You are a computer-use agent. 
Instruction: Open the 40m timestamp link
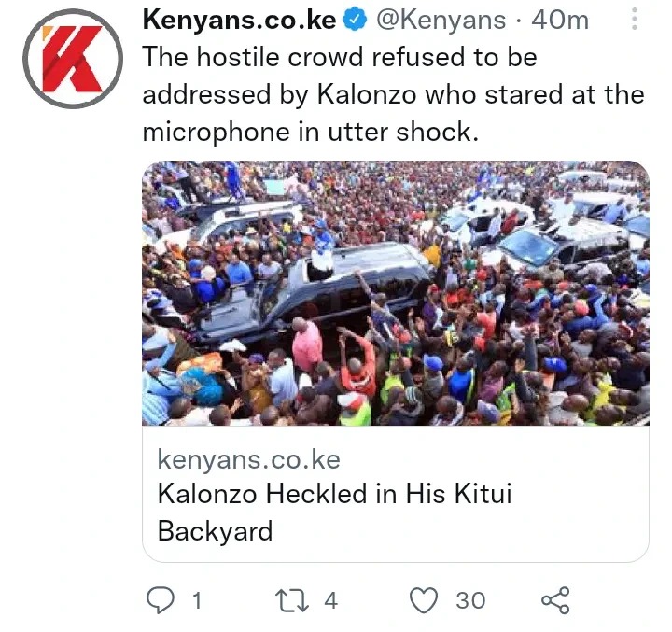coord(560,21)
